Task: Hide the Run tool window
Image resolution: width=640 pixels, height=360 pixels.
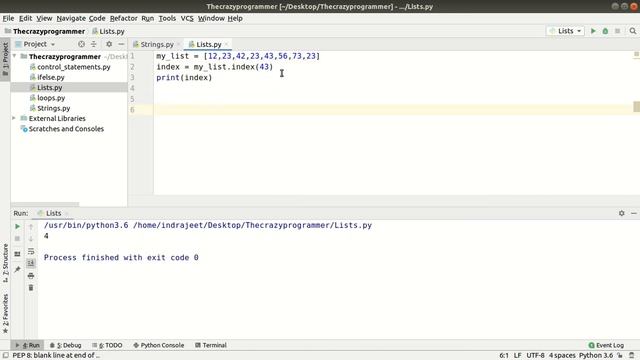Action: click(x=633, y=213)
